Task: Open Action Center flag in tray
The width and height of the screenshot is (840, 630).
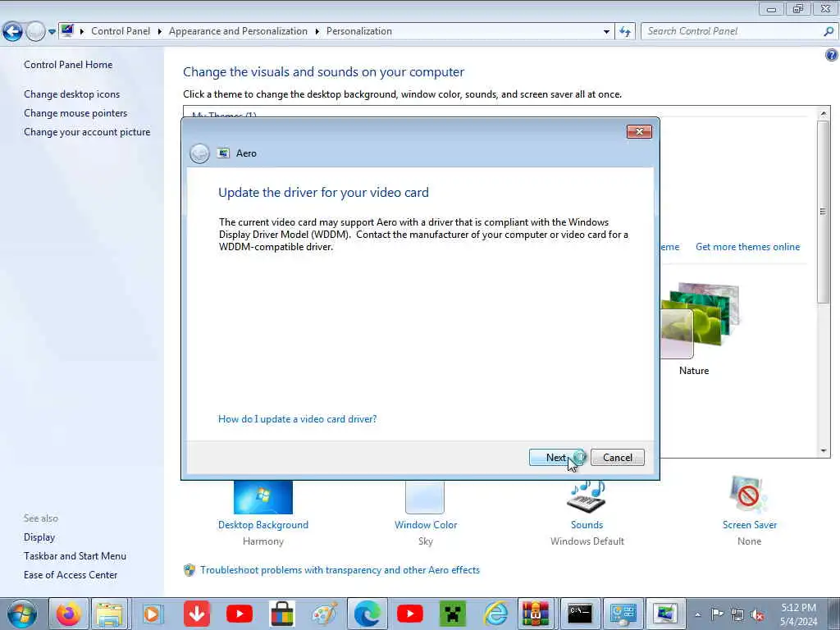Action: [x=717, y=614]
